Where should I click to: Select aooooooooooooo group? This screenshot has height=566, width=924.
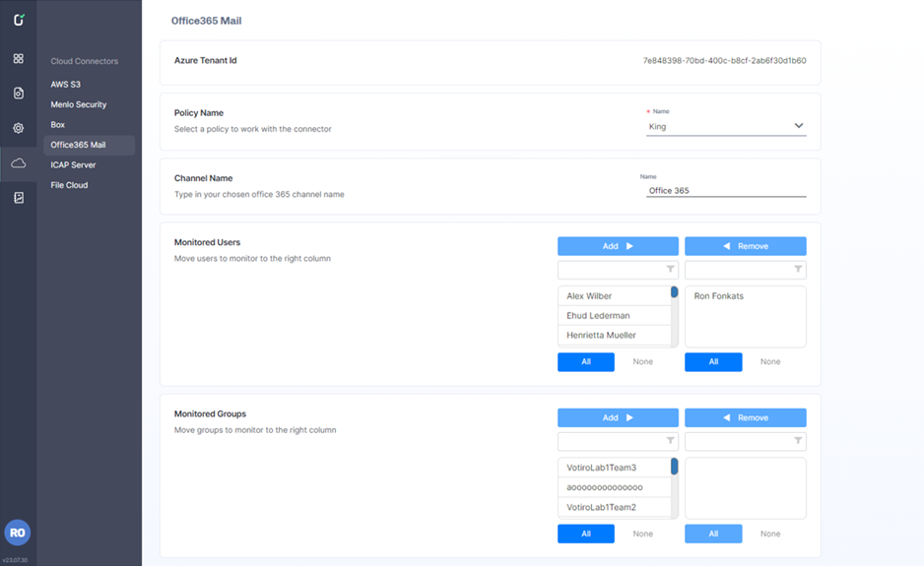[614, 487]
